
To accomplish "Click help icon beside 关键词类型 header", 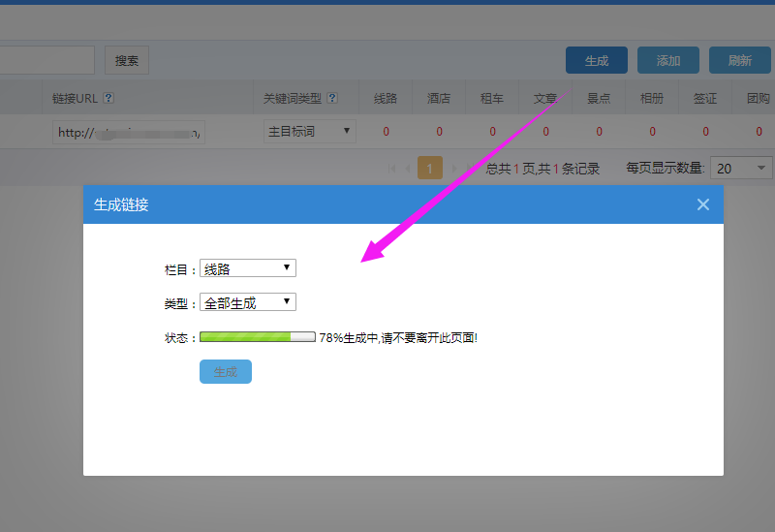I will pyautogui.click(x=332, y=98).
